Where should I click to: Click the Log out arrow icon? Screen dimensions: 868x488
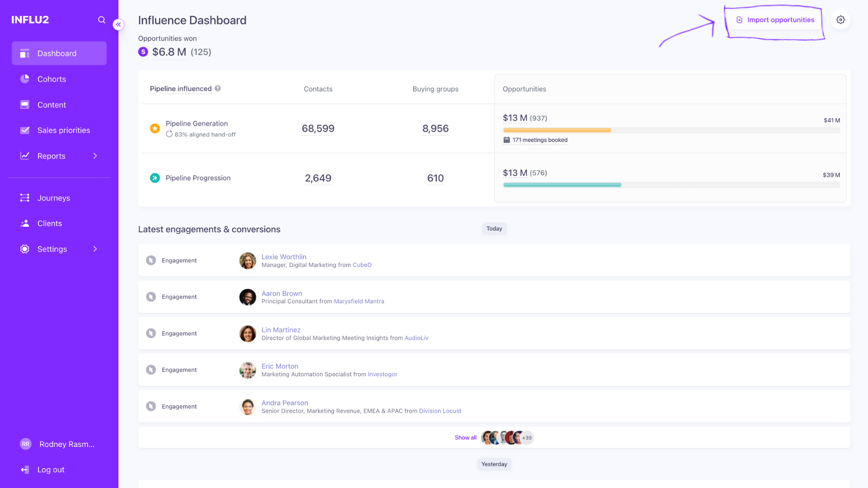click(25, 469)
